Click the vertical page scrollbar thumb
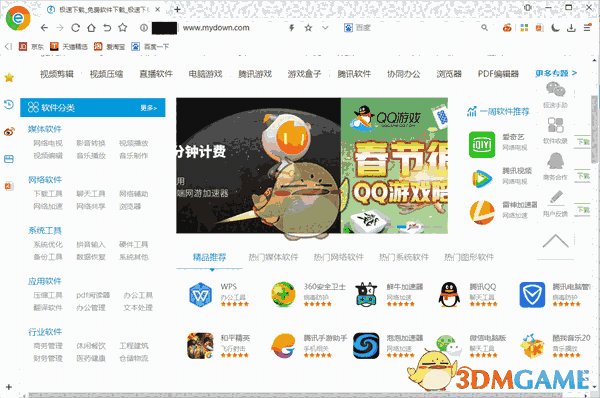Image resolution: width=600 pixels, height=398 pixels. [x=594, y=129]
